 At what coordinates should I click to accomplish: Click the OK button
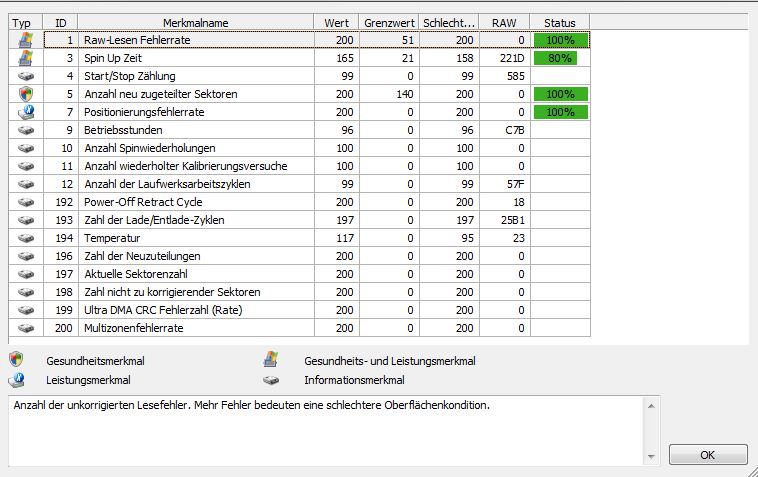tap(708, 455)
